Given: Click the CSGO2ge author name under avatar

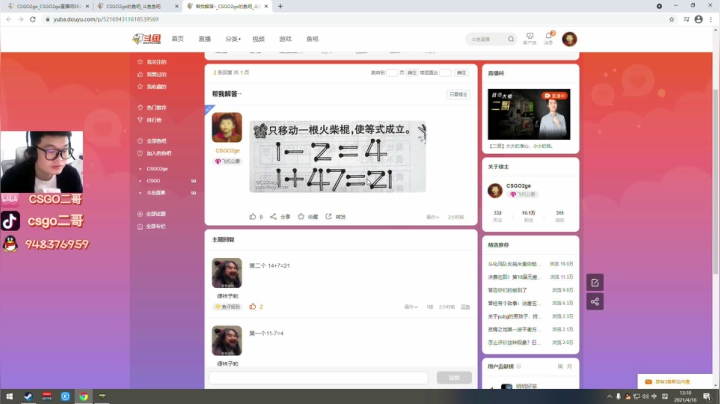Looking at the screenshot, I should pos(228,151).
